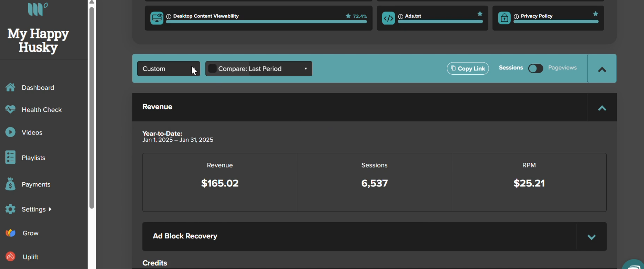This screenshot has width=644, height=269.
Task: Click info icon beside Privacy Policy
Action: [516, 16]
